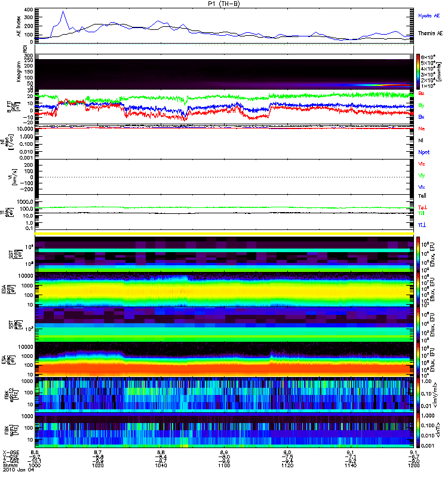Click the 1040 time tick label
Viewport: 448px width, 478px height.
coord(161,465)
